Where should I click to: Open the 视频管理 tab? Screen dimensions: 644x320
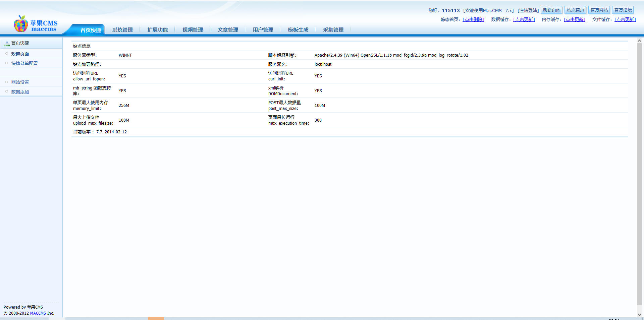pos(193,30)
